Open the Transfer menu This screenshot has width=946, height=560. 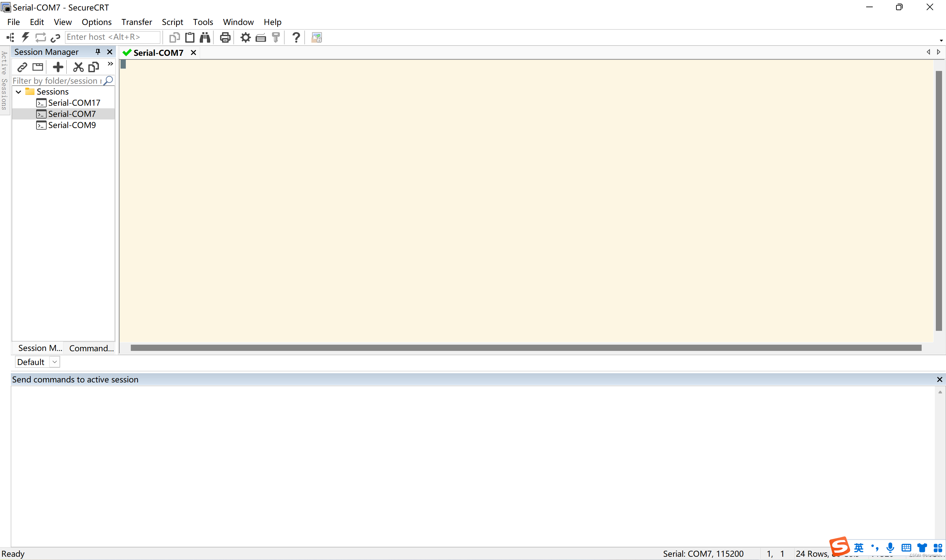pos(136,22)
